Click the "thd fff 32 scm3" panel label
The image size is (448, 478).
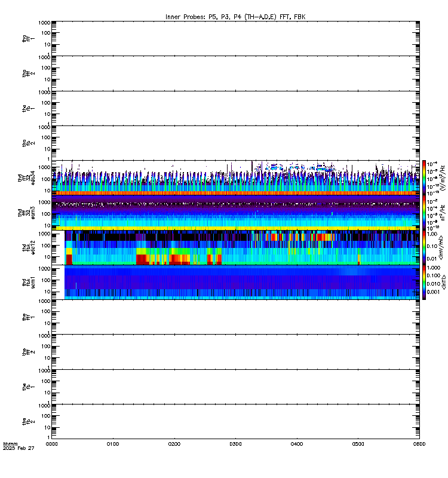pyautogui.click(x=26, y=213)
